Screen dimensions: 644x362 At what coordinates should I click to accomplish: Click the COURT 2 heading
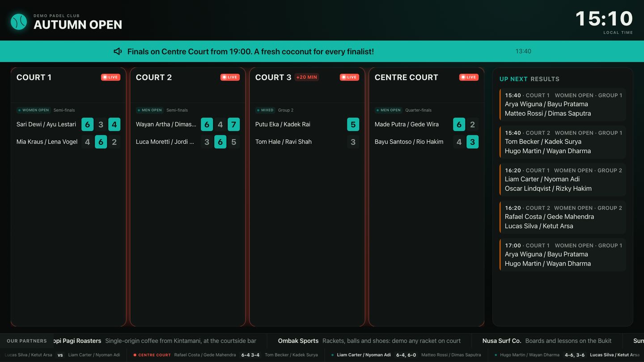pos(154,77)
